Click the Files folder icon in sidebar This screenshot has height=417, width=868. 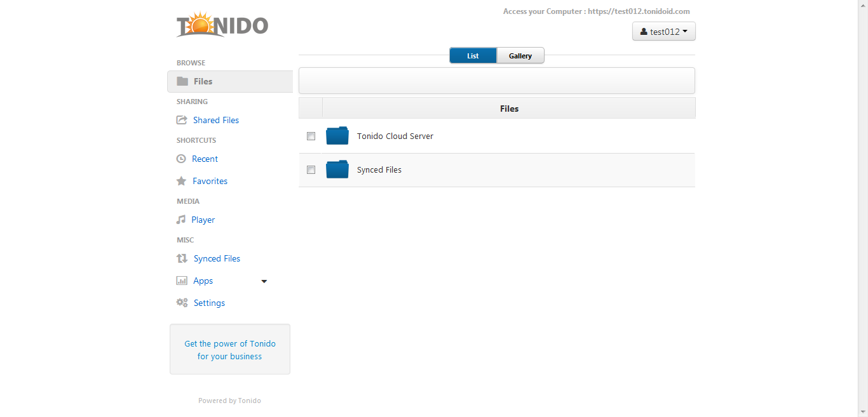[x=182, y=81]
